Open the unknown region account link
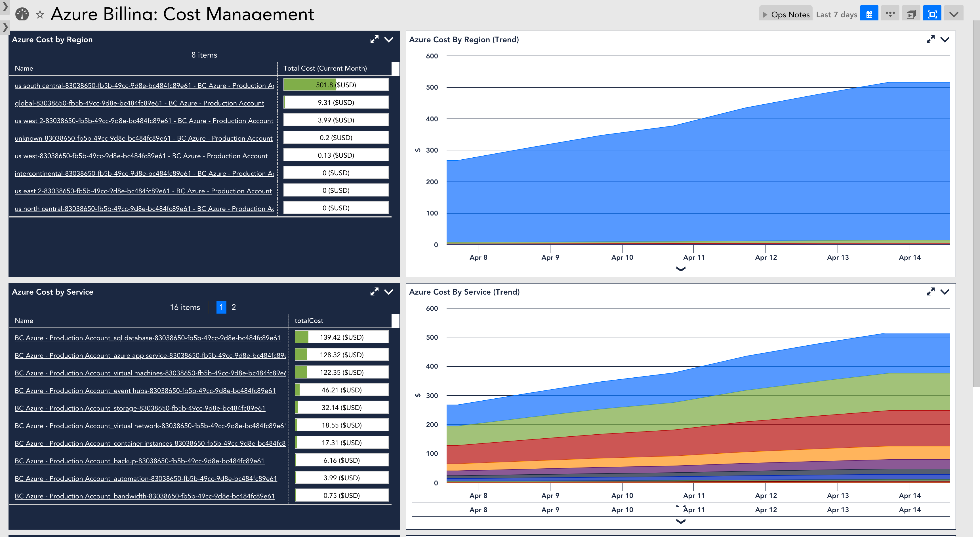 (x=143, y=138)
